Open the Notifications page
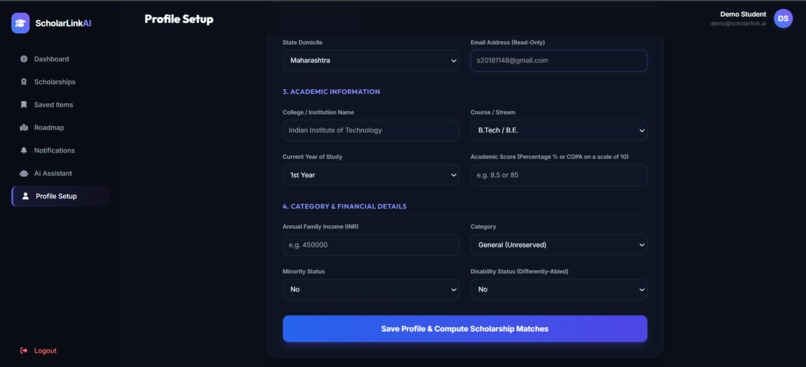Viewport: 806px width, 367px height. coord(61,151)
